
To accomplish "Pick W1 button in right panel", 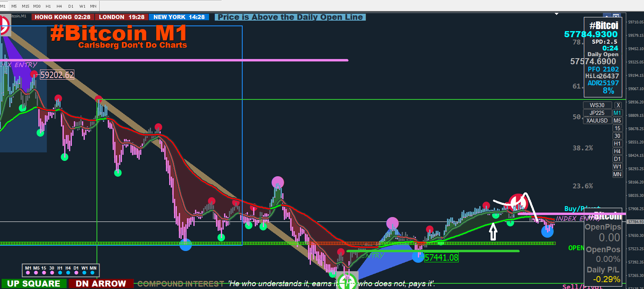I will 617,167.
